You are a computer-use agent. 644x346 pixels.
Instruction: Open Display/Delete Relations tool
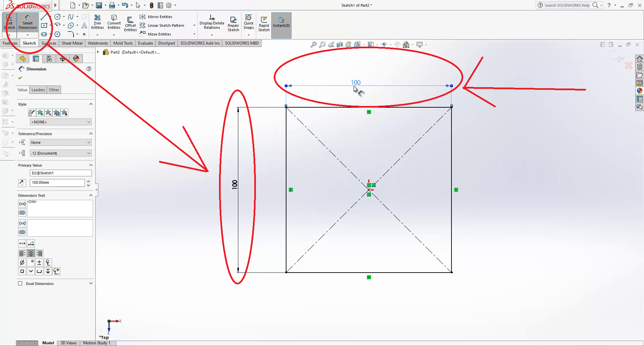[x=212, y=22]
